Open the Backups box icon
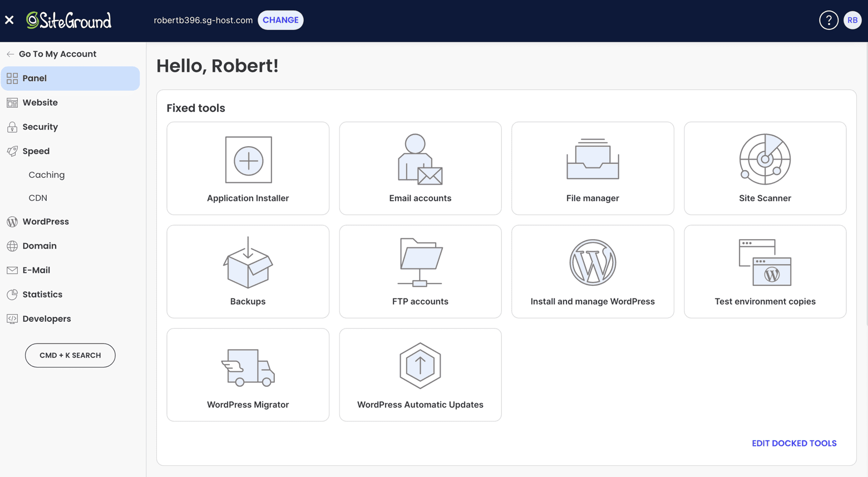The width and height of the screenshot is (868, 477). click(x=248, y=262)
